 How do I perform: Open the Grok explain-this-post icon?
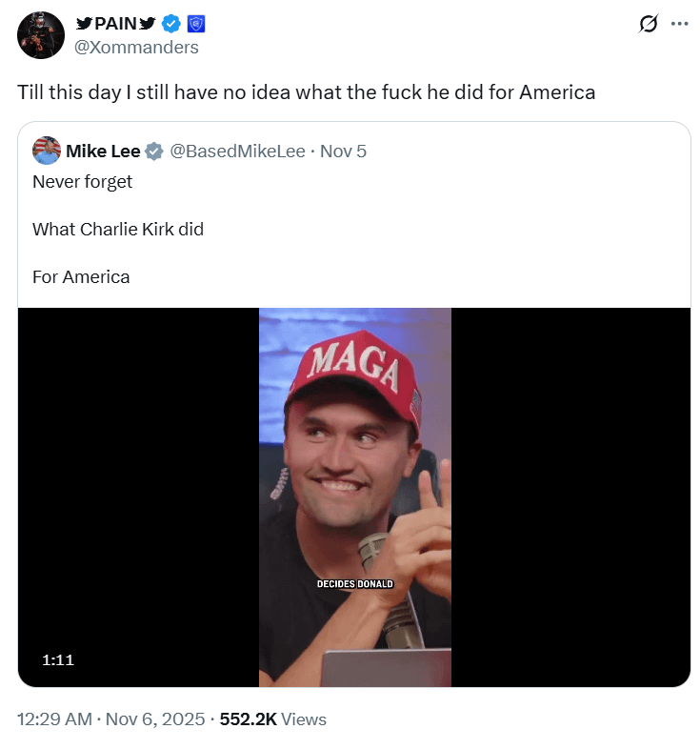pos(649,25)
